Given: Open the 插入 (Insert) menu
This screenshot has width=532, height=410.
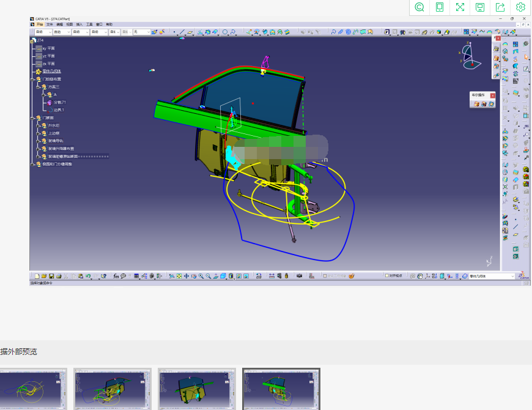Looking at the screenshot, I should (79, 24).
